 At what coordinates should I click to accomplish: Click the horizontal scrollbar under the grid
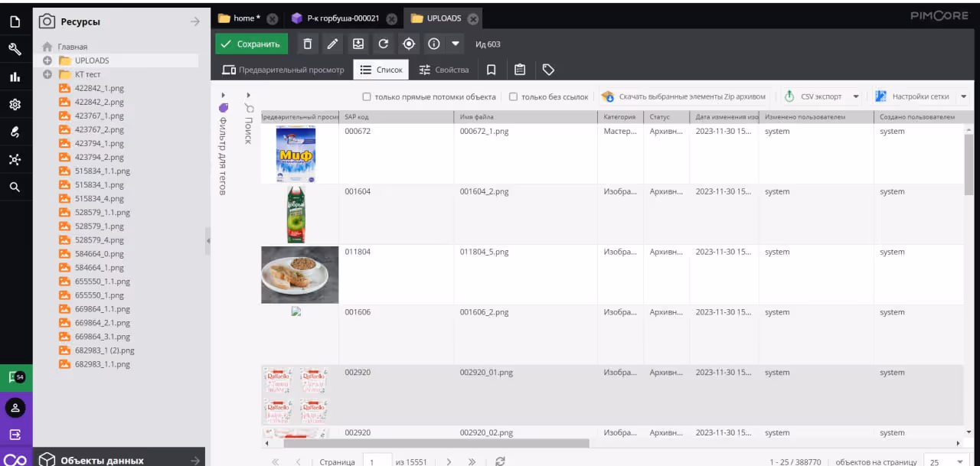(x=436, y=443)
